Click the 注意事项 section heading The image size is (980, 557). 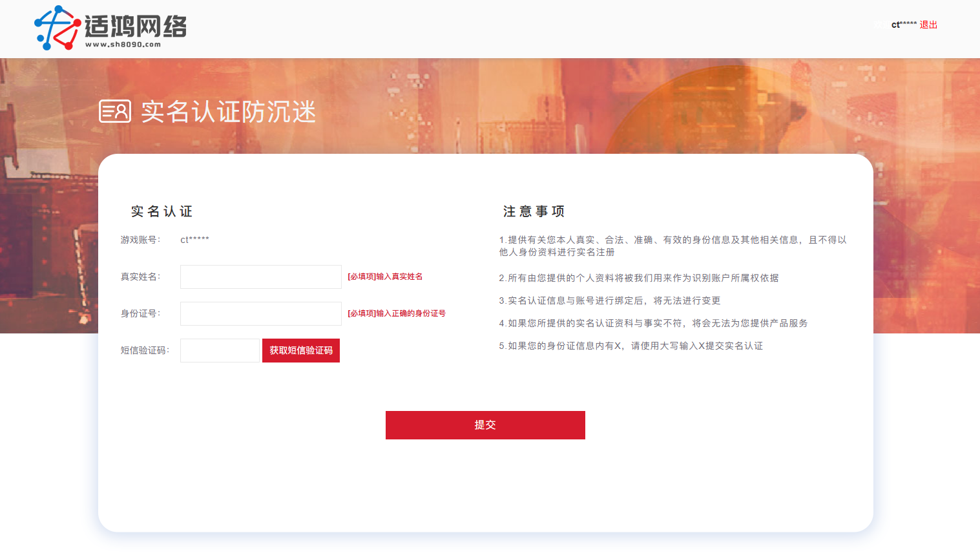pyautogui.click(x=534, y=211)
